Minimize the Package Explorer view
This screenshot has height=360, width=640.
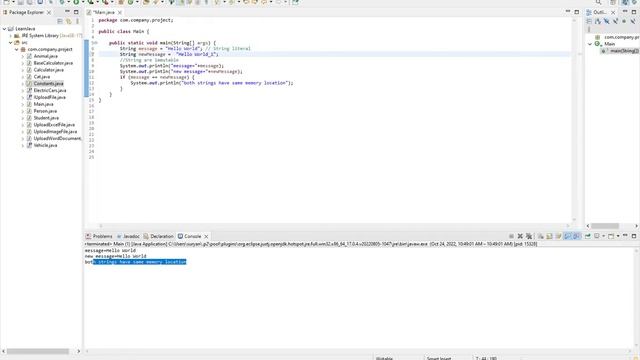[67, 12]
